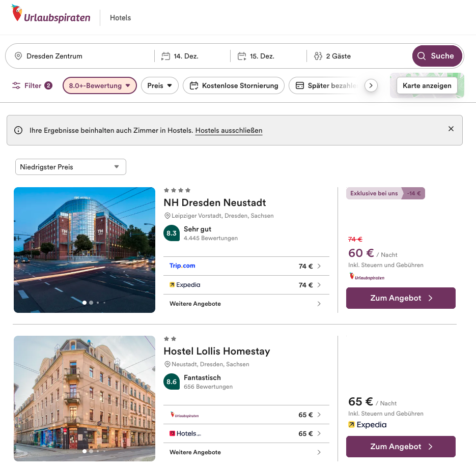Click Karte anzeigen to show map

(x=427, y=85)
